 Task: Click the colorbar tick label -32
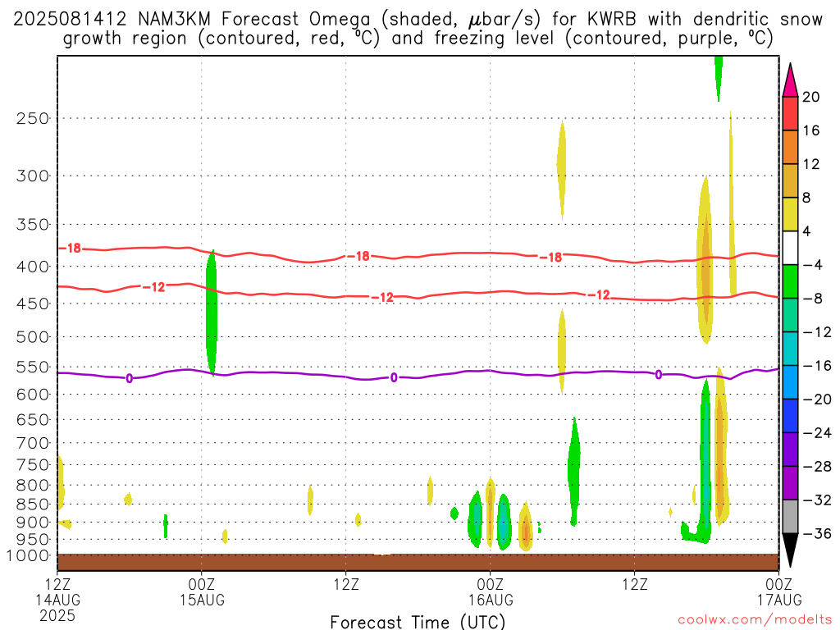[817, 500]
